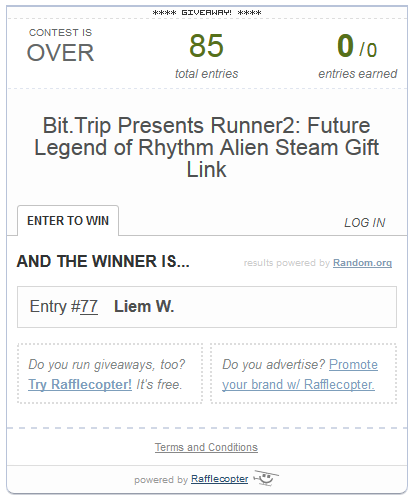Click the powered by Rafflecopter link

[x=219, y=479]
